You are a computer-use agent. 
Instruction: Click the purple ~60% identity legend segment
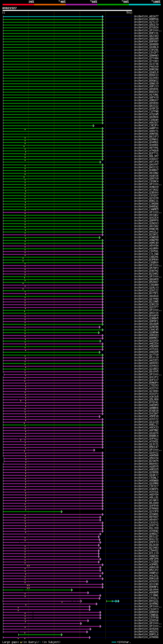[x=81, y=5]
